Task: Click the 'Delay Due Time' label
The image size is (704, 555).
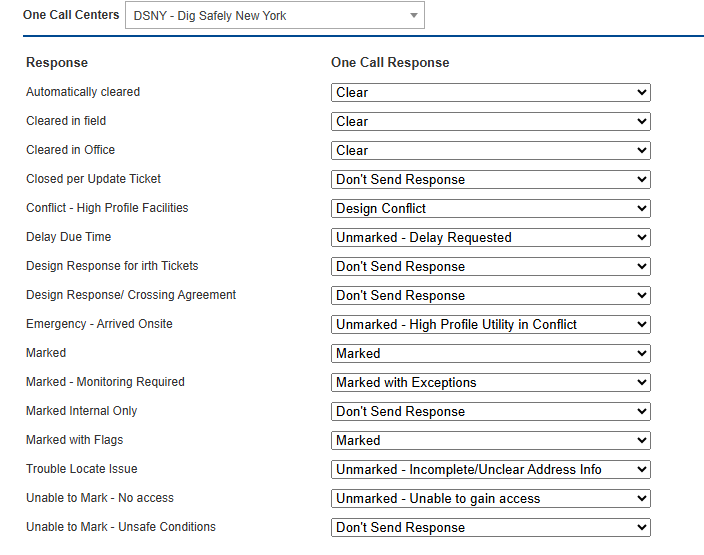Action: (x=69, y=237)
